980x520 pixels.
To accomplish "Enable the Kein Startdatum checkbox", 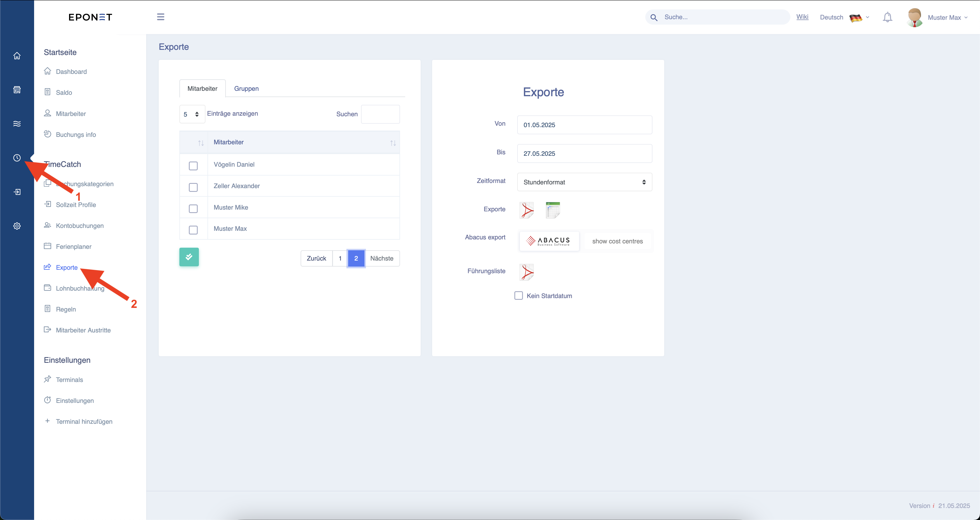I will point(519,296).
